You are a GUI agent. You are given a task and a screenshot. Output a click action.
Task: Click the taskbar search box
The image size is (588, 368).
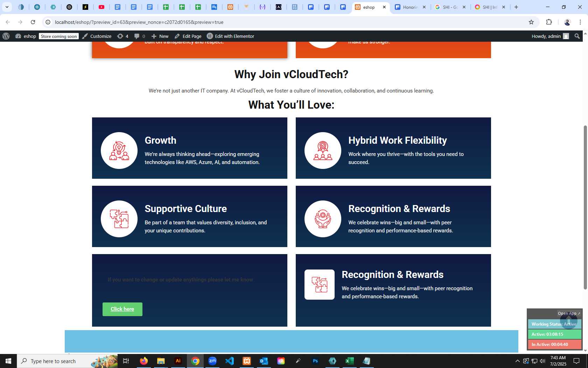click(x=68, y=361)
